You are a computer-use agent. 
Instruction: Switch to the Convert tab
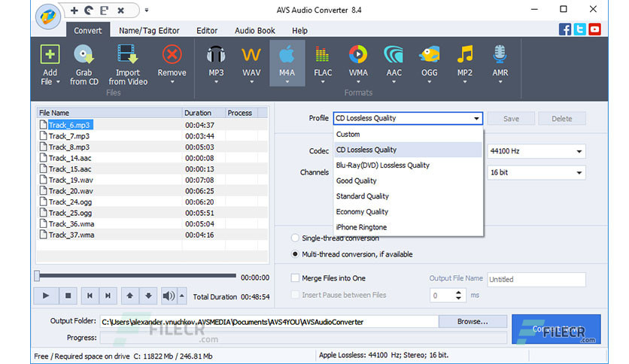tap(88, 31)
